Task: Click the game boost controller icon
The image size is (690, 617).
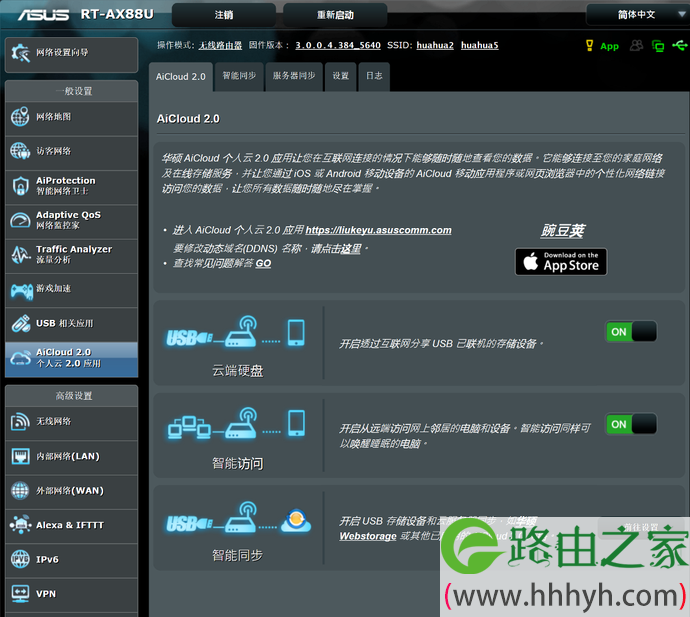Action: click(x=22, y=290)
